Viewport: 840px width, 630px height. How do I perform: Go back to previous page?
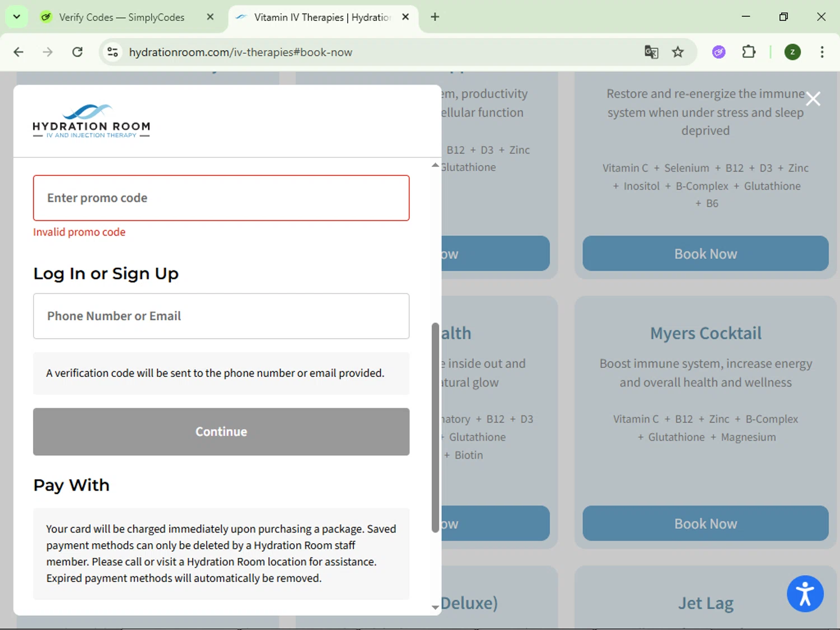pyautogui.click(x=18, y=52)
